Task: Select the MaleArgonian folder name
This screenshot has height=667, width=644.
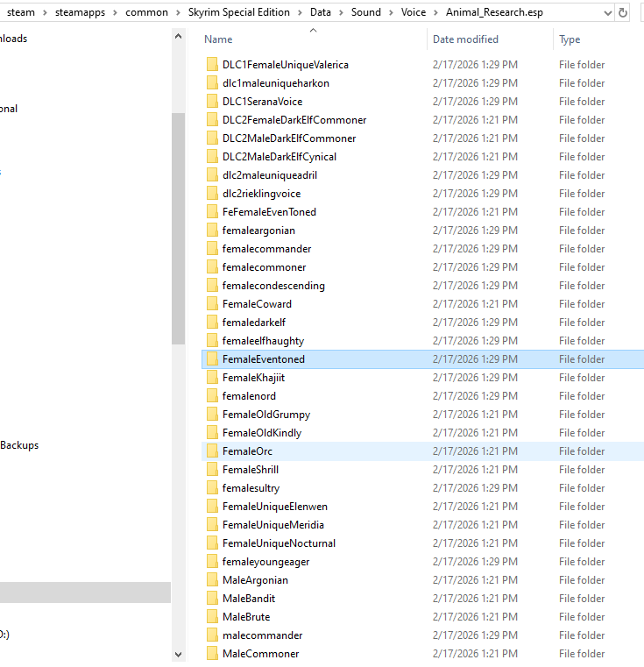Action: (x=255, y=580)
